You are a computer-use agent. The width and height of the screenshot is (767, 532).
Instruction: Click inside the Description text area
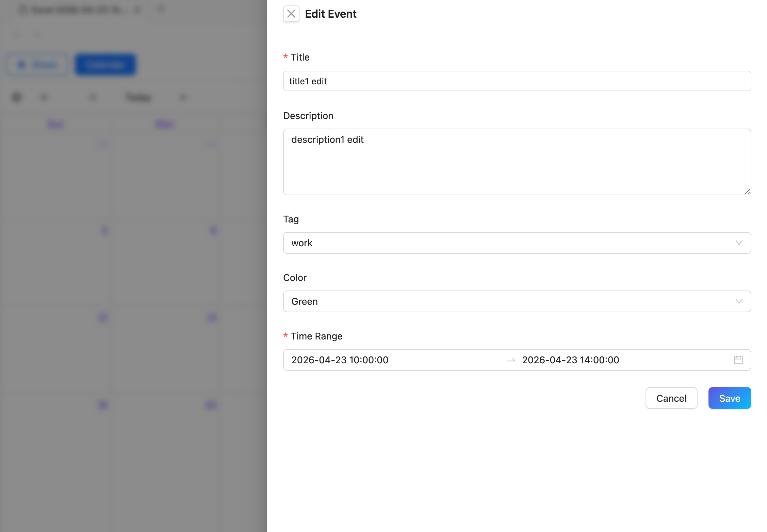(x=517, y=162)
